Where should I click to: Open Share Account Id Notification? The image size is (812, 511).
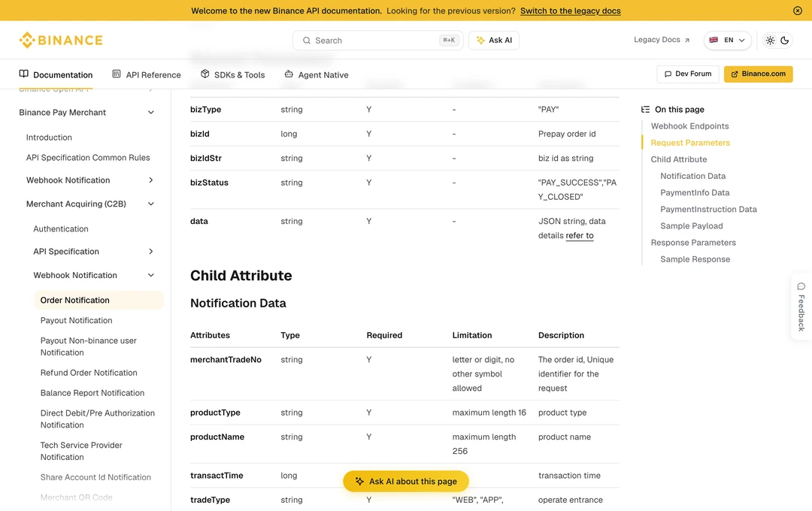pos(95,477)
